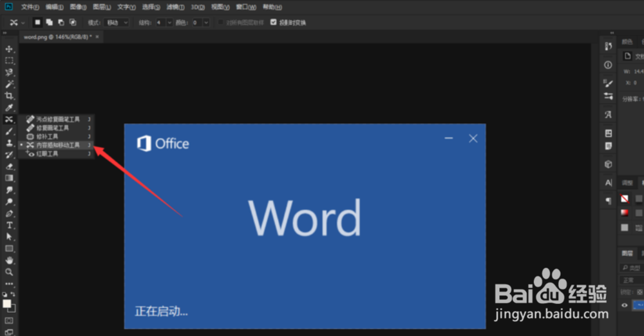
Task: Click the active Content-Aware Move tool icon
Action: click(9, 119)
